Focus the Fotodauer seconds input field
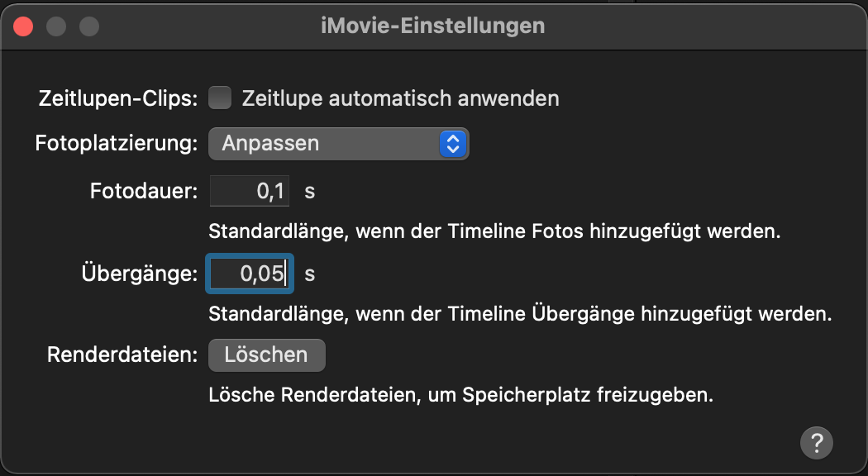 [249, 192]
